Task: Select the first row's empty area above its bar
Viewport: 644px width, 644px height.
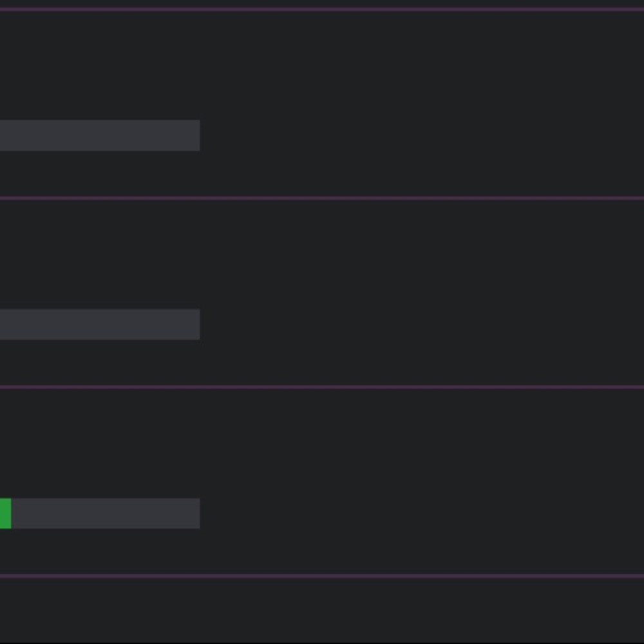Action: pyautogui.click(x=322, y=64)
